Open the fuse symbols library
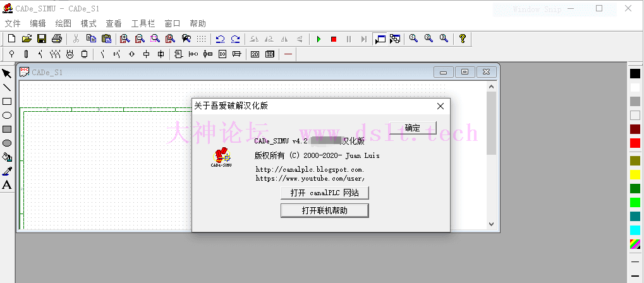This screenshot has height=283, width=644. [x=27, y=54]
